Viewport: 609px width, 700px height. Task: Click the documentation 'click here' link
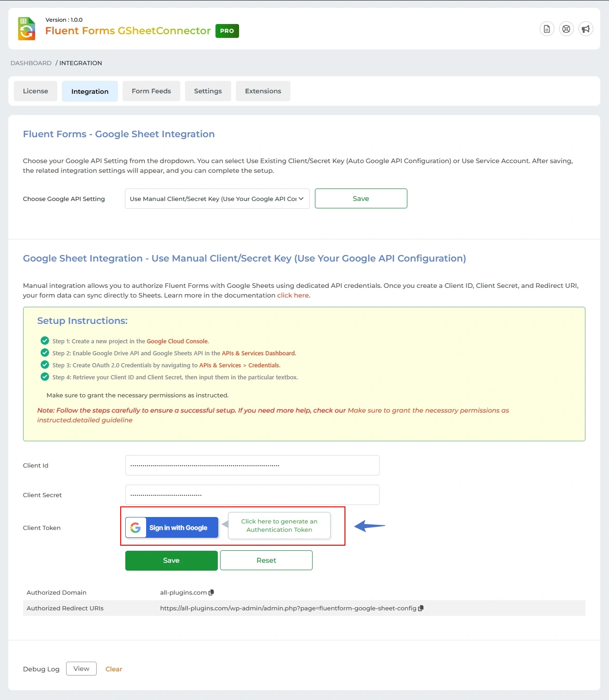coord(293,295)
